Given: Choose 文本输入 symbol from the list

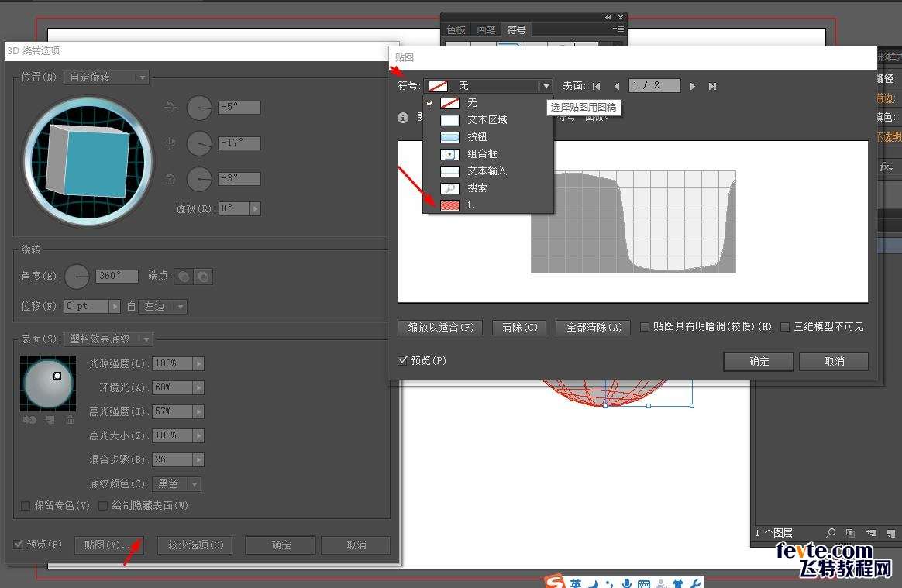Looking at the screenshot, I should pyautogui.click(x=488, y=171).
